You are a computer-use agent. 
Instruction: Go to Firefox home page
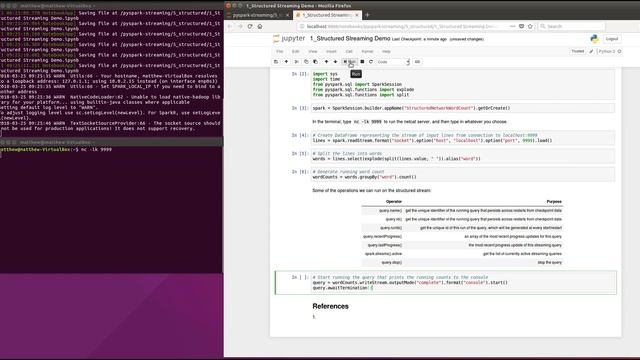[260, 26]
